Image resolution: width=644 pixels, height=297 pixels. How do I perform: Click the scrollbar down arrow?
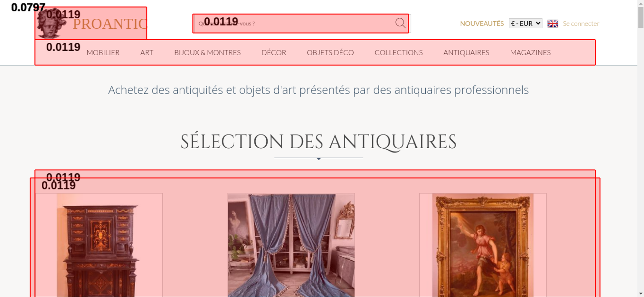tap(641, 293)
